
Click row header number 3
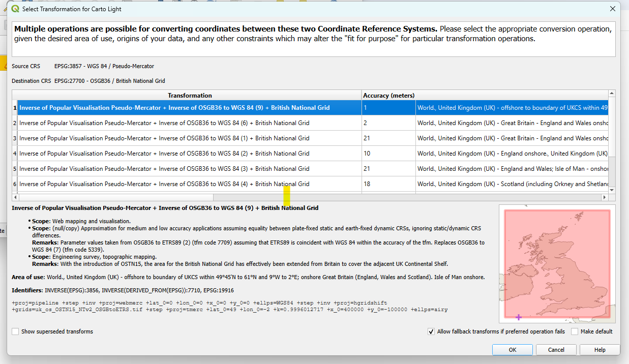click(x=15, y=138)
